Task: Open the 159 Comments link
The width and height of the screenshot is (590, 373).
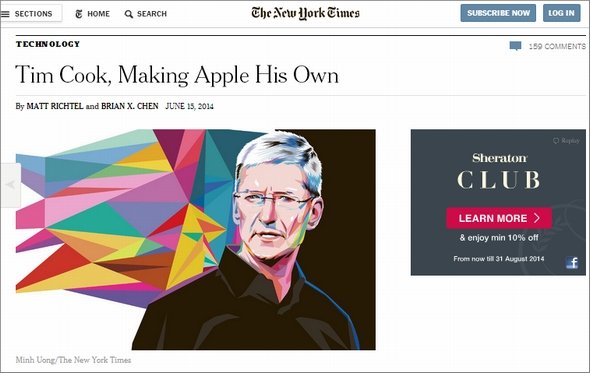Action: [x=557, y=46]
